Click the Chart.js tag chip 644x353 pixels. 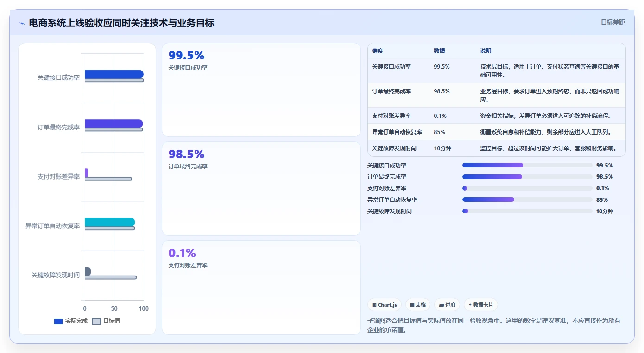(385, 305)
